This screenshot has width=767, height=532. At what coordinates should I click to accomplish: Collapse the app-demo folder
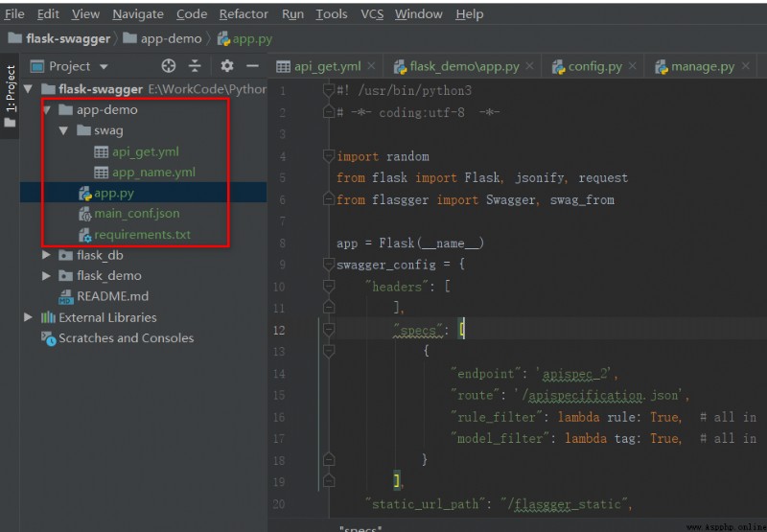47,109
